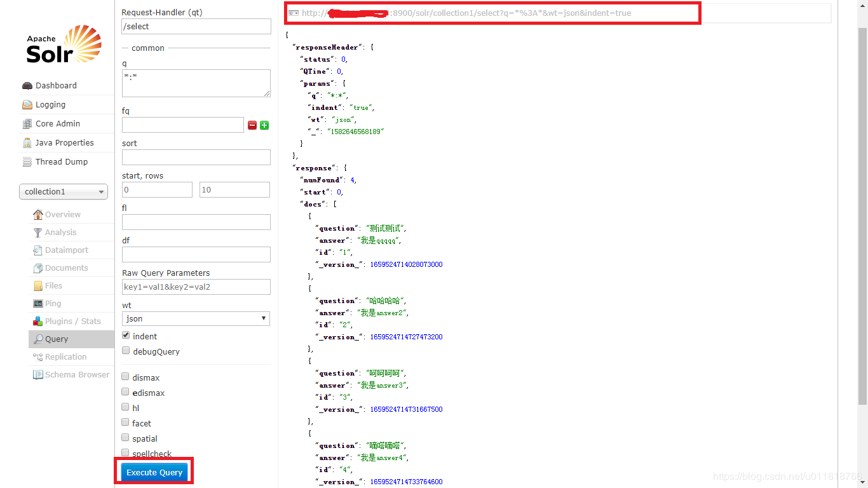Tick the spellcheck checkbox

[x=126, y=453]
